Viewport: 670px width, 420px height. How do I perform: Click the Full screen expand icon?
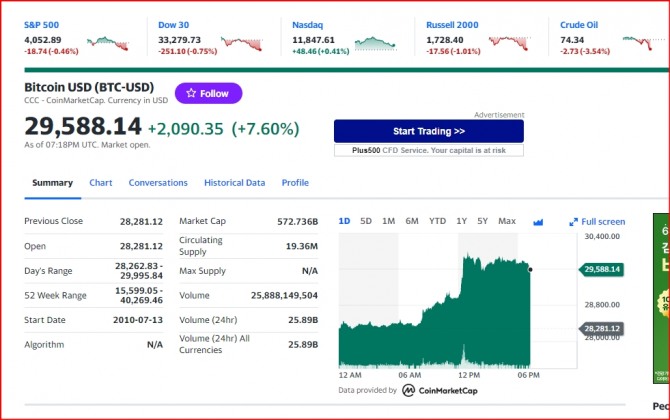[x=573, y=222]
